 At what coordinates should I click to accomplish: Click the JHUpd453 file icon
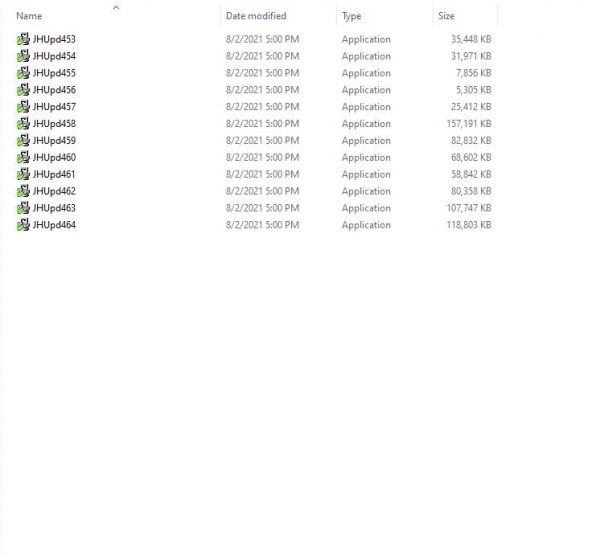(23, 39)
